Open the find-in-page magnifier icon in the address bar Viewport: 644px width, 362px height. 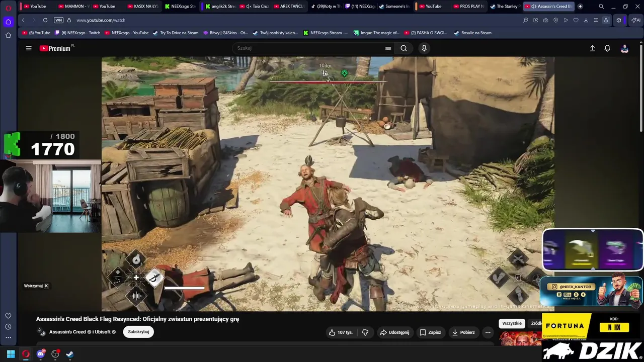tap(526, 20)
